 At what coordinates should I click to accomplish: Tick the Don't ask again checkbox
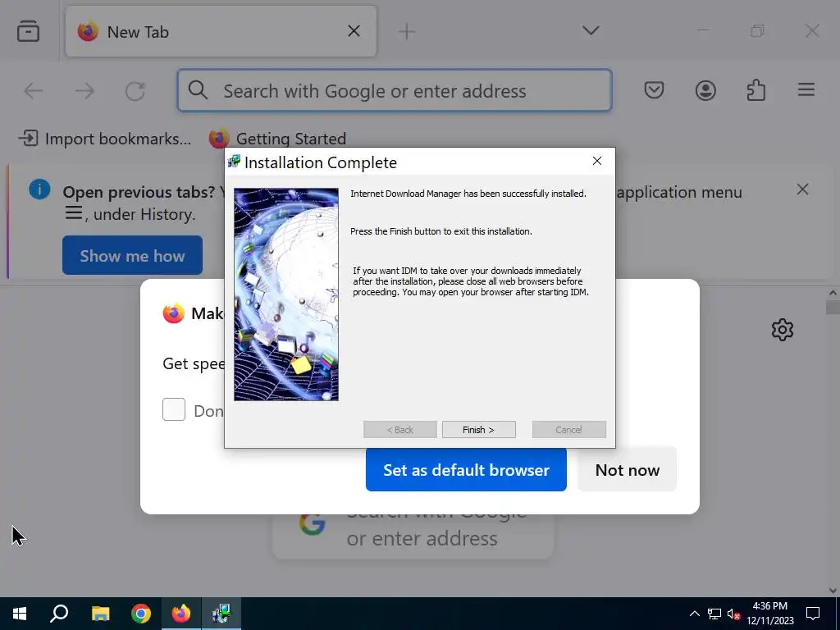pos(174,409)
